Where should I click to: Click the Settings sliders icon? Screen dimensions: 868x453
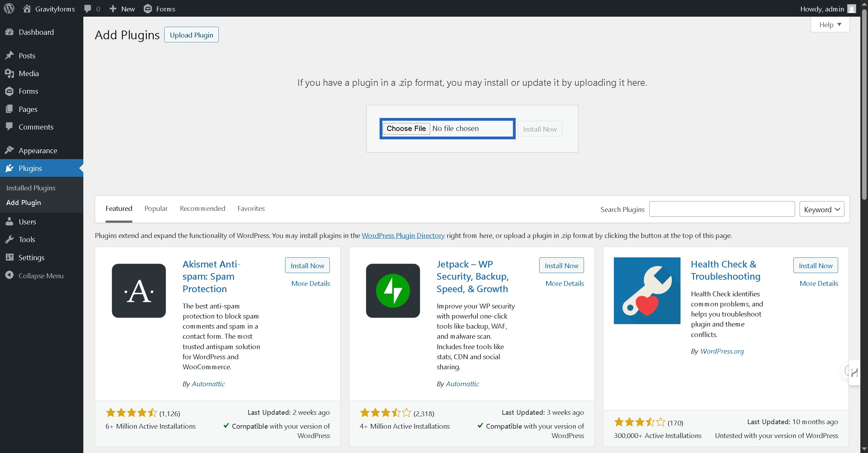click(9, 257)
